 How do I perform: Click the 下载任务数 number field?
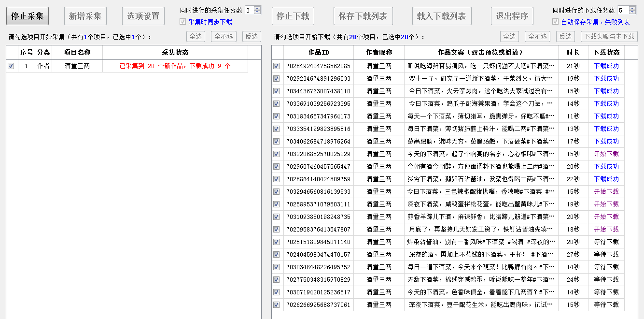pyautogui.click(x=623, y=10)
